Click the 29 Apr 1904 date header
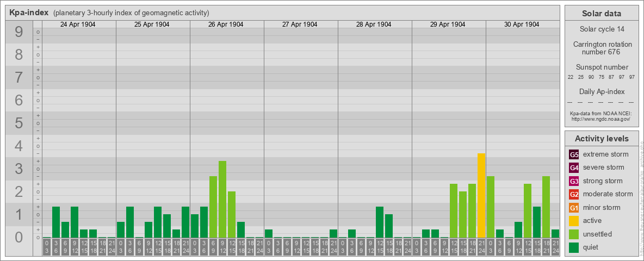This screenshot has height=261, width=644. coord(448,24)
